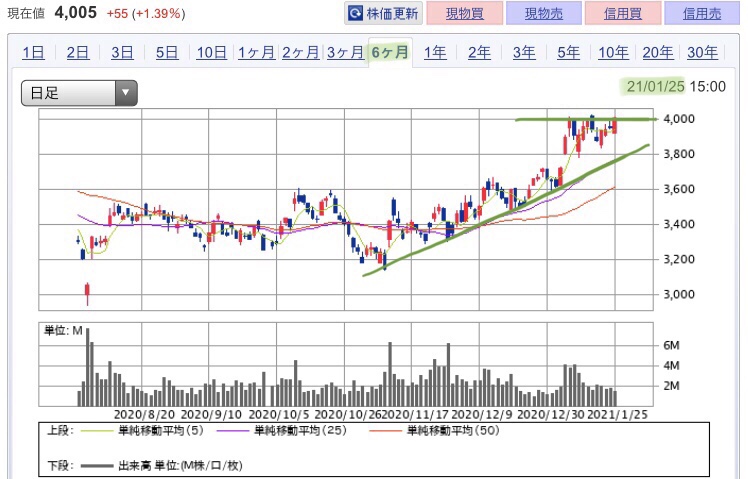
Task: Open the 30年 period tab
Action: tap(702, 53)
